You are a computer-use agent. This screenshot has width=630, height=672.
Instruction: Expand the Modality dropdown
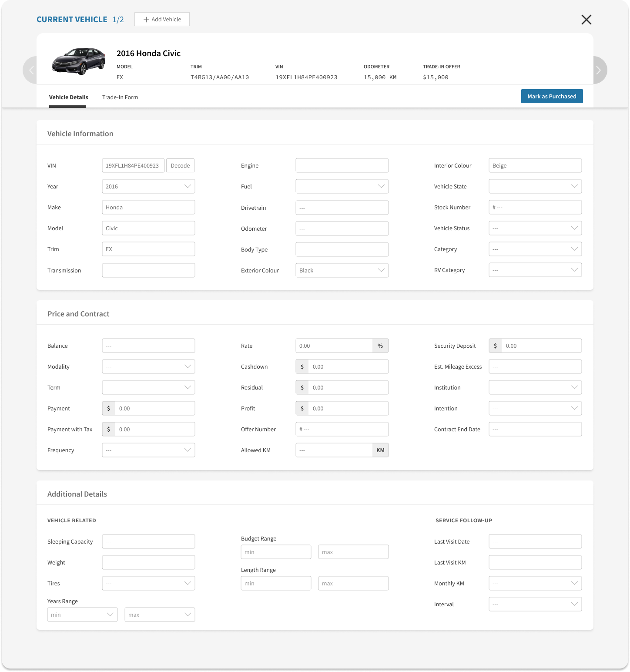click(x=148, y=366)
